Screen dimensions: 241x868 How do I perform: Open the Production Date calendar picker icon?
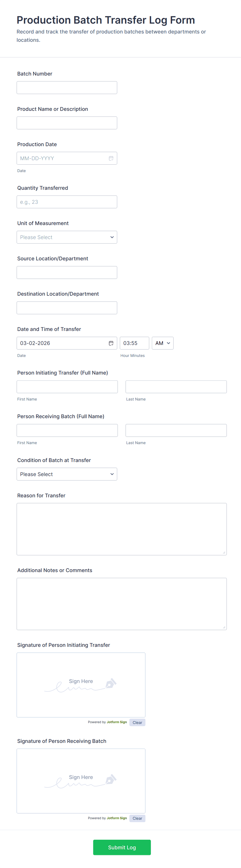point(111,158)
